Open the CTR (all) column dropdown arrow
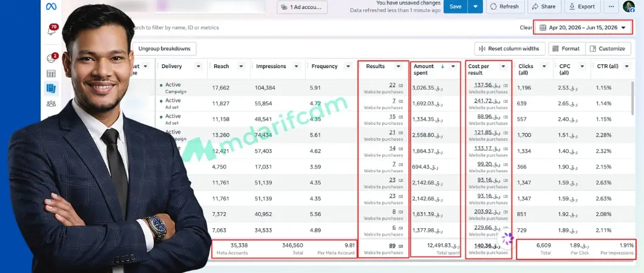This screenshot has width=644, height=273. (627, 66)
